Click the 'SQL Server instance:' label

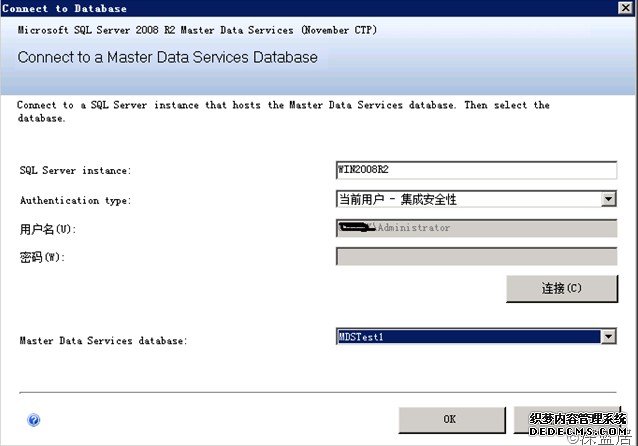[75, 172]
